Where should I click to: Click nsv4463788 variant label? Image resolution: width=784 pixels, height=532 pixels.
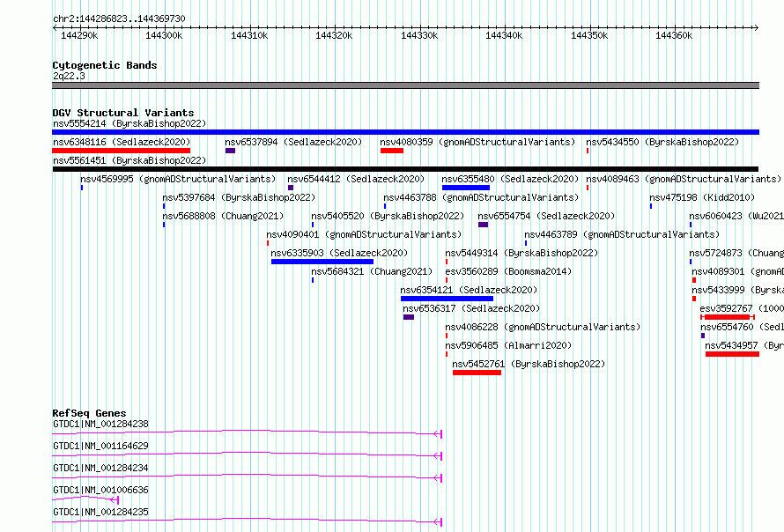481,197
